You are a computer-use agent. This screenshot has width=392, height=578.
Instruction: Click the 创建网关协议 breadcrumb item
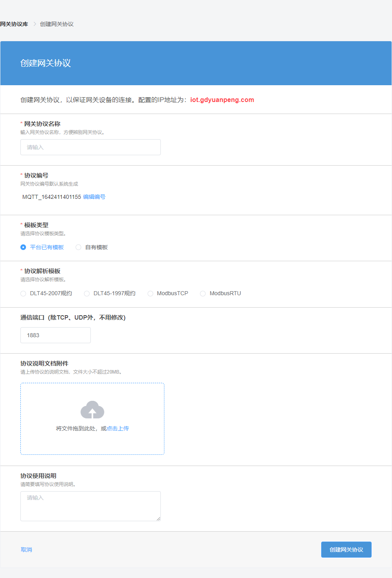[57, 24]
